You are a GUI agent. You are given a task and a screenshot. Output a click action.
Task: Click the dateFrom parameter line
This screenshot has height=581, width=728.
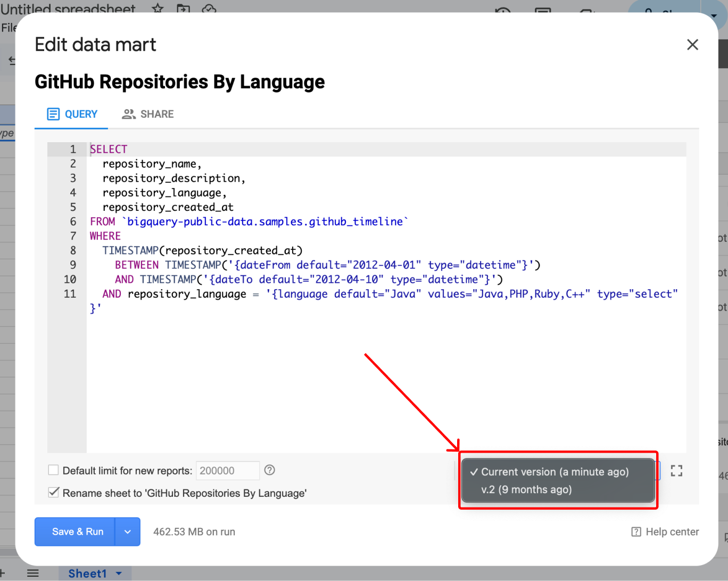pyautogui.click(x=328, y=265)
